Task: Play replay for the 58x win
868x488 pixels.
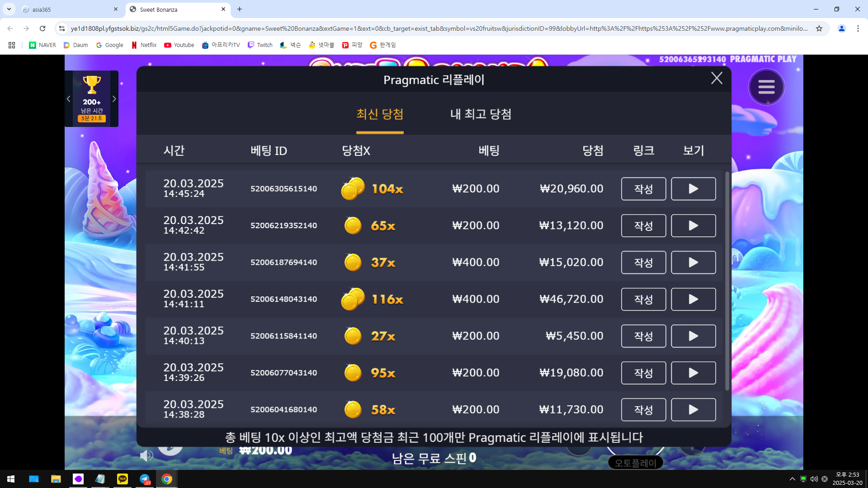Action: pyautogui.click(x=693, y=410)
